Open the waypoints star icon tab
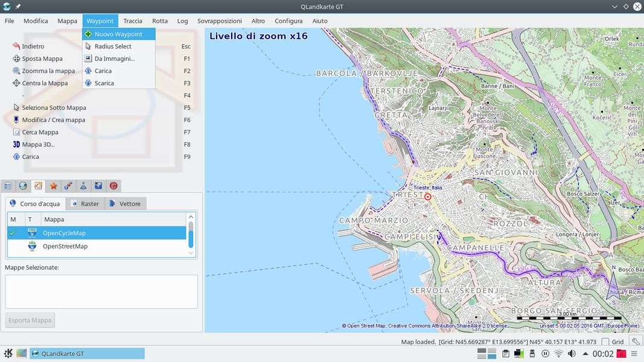This screenshot has height=362, width=644. [x=53, y=186]
